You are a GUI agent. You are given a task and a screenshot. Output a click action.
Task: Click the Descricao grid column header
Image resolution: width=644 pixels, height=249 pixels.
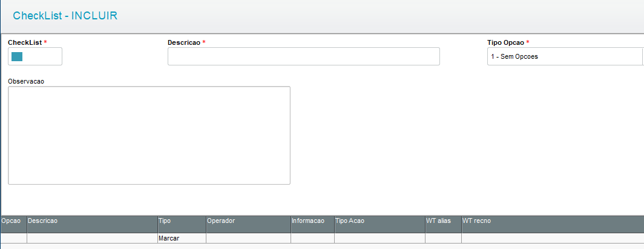coord(93,224)
